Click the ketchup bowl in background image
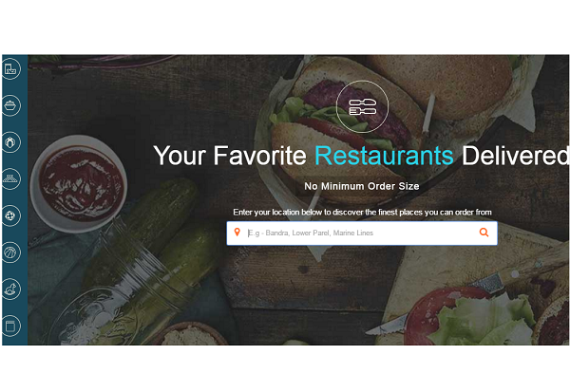Image resolution: width=570 pixels, height=392 pixels. [79, 183]
